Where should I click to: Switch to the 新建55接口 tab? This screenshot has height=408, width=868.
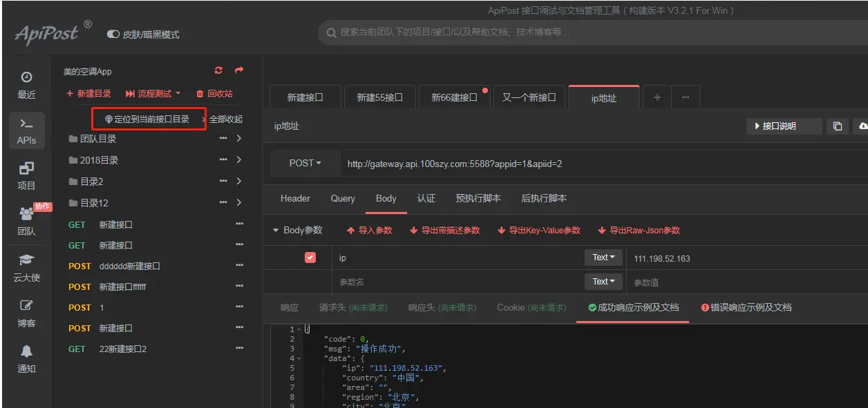click(x=379, y=97)
